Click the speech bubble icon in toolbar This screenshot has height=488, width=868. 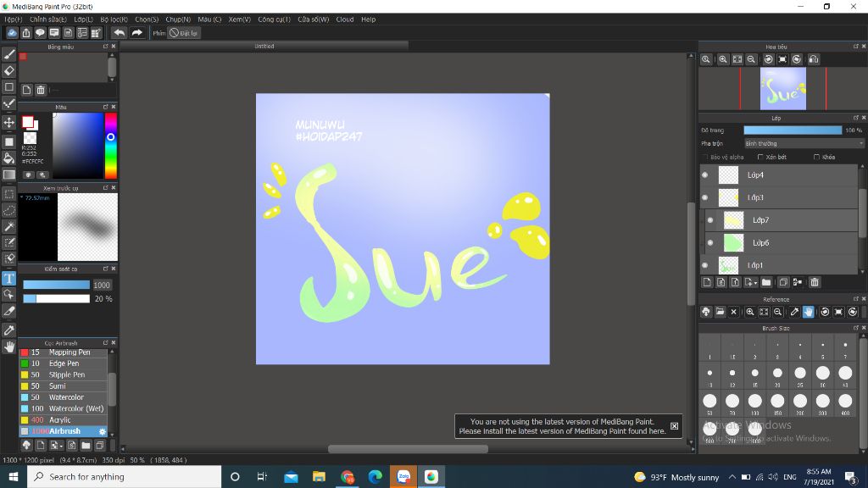coord(40,33)
